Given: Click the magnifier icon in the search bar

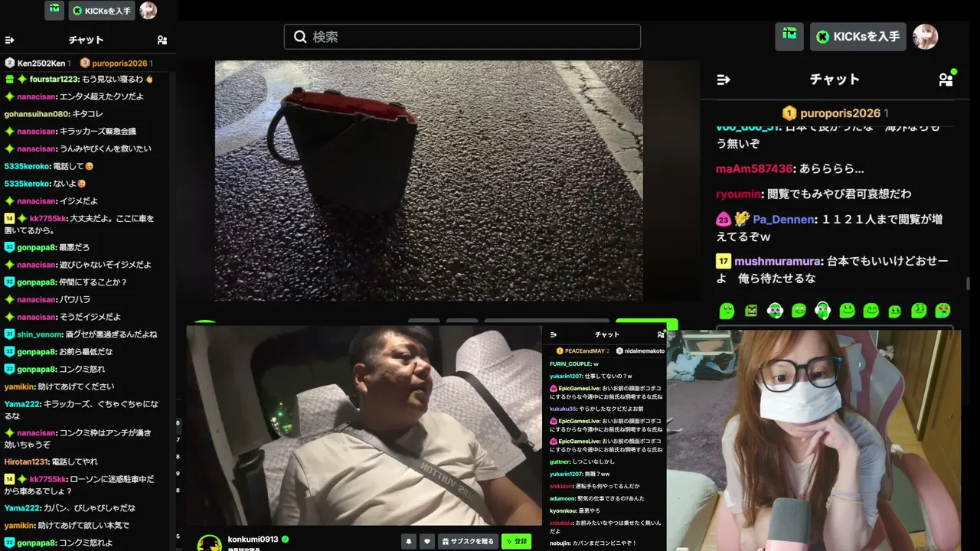Looking at the screenshot, I should tap(300, 37).
